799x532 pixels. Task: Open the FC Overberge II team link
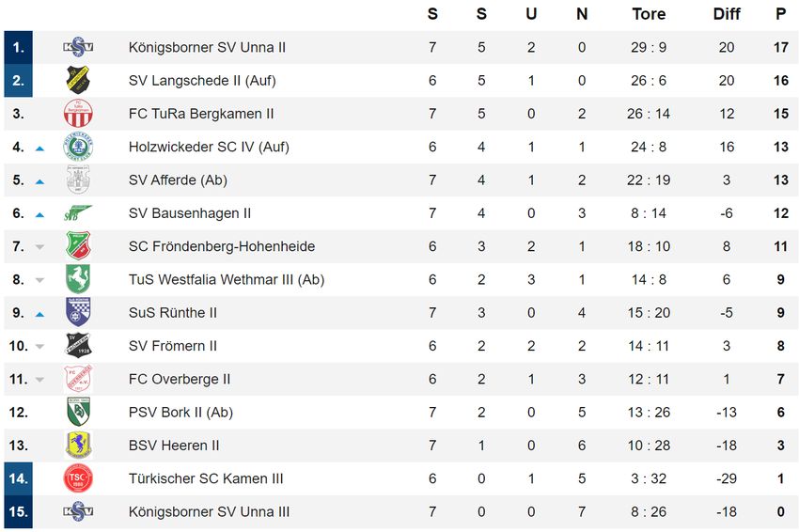pyautogui.click(x=180, y=379)
